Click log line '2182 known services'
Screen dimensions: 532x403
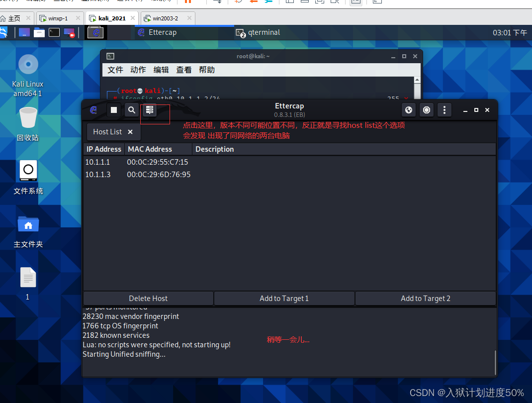coord(116,335)
